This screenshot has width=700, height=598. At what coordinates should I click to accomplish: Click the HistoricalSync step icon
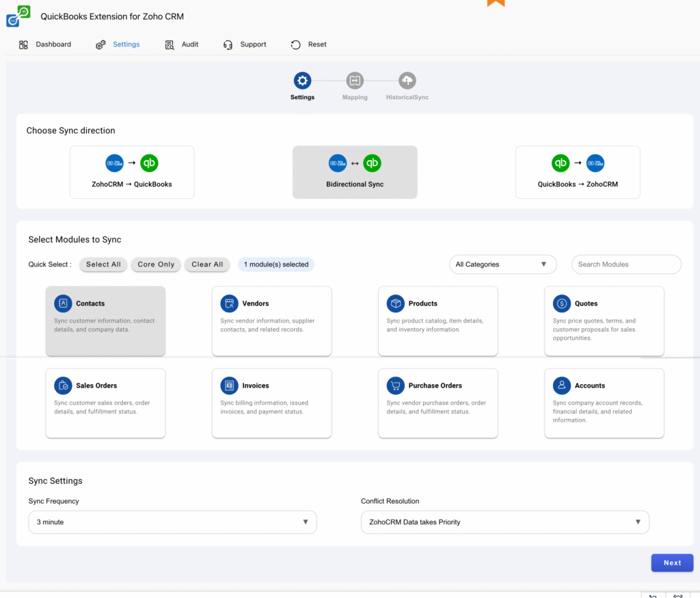(x=407, y=79)
